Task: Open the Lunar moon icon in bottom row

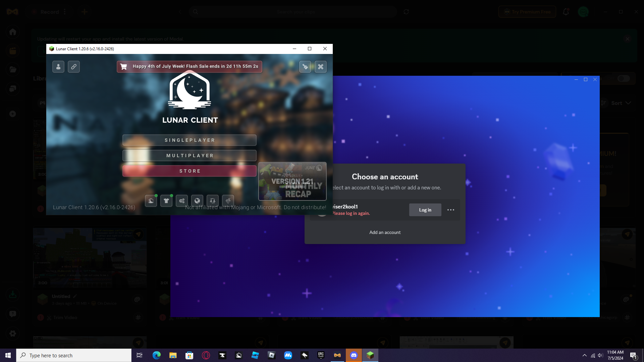Action: (x=151, y=201)
